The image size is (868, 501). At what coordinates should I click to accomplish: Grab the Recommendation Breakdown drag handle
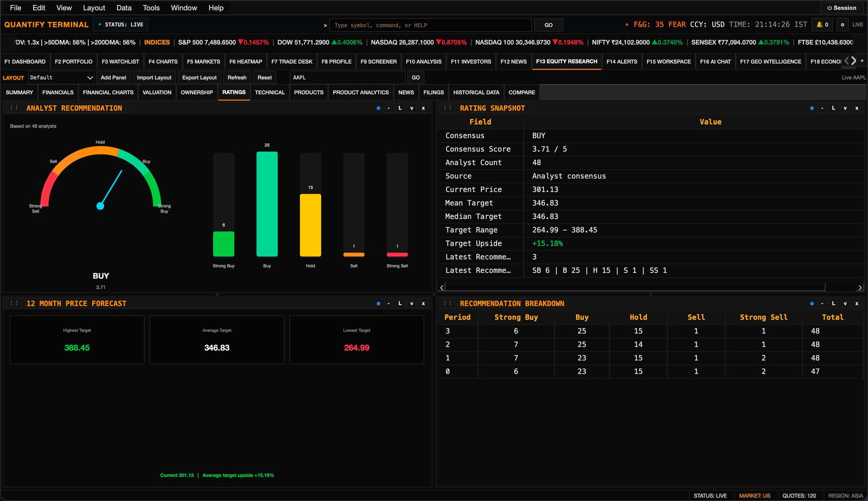pos(448,303)
